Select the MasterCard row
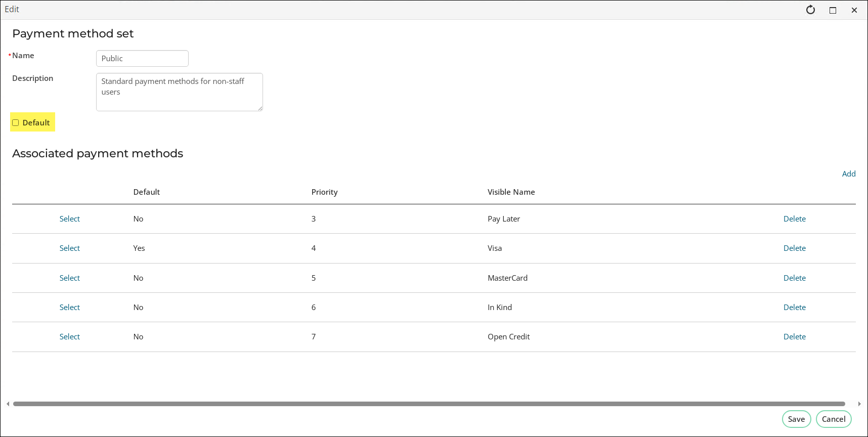 [70, 278]
